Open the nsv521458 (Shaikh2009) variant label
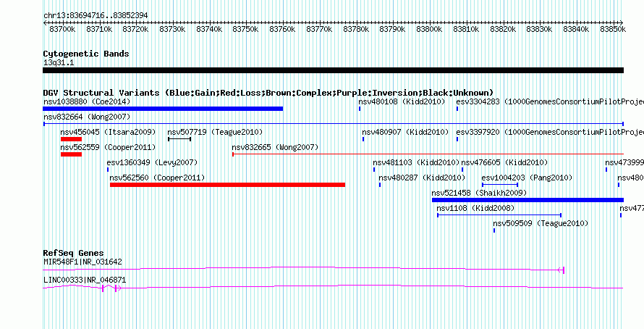 pos(479,193)
